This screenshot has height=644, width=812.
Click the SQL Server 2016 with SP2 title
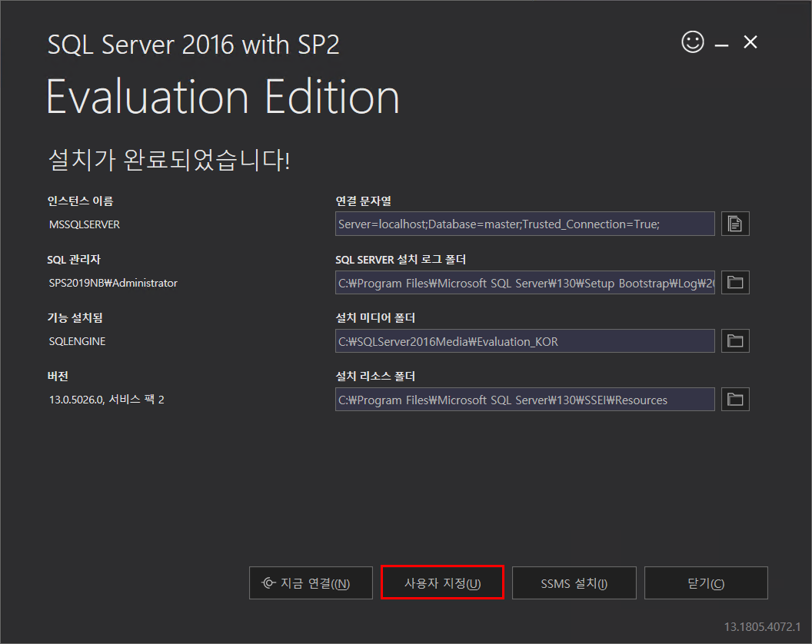point(193,45)
